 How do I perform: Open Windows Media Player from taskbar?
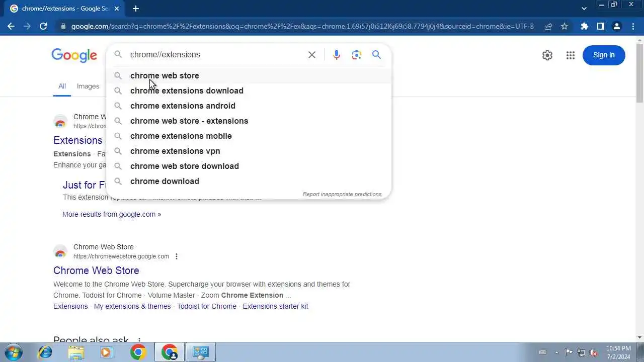pos(106,352)
